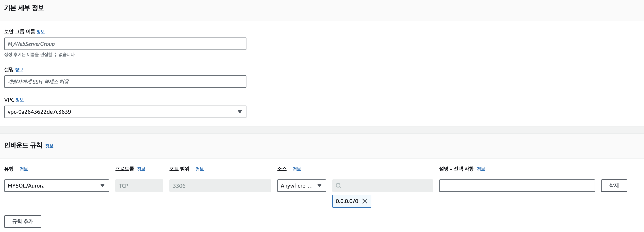
Task: Focus the 보안 그룹 이름 input field
Action: [x=125, y=44]
